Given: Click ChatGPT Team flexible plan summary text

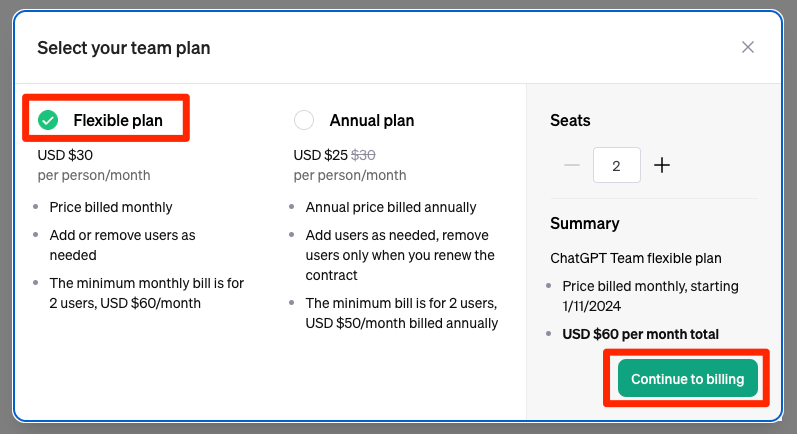Looking at the screenshot, I should 636,258.
